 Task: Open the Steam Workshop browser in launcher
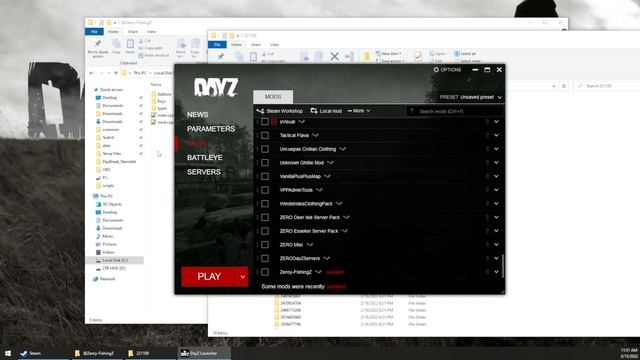click(x=280, y=111)
